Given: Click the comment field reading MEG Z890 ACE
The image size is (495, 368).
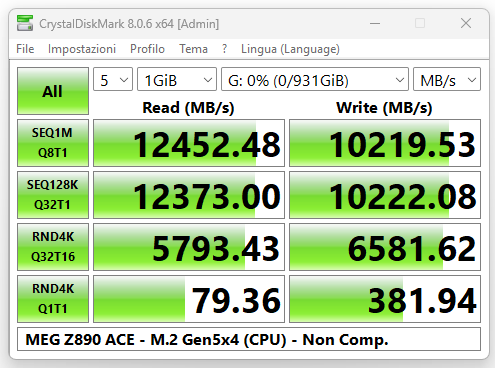Looking at the screenshot, I should 249,339.
